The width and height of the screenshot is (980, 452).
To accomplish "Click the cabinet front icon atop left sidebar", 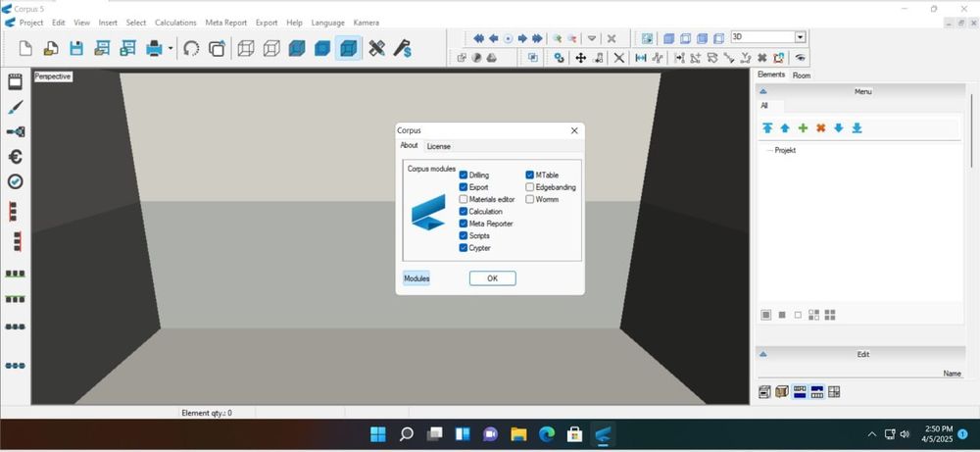I will pos(15,81).
